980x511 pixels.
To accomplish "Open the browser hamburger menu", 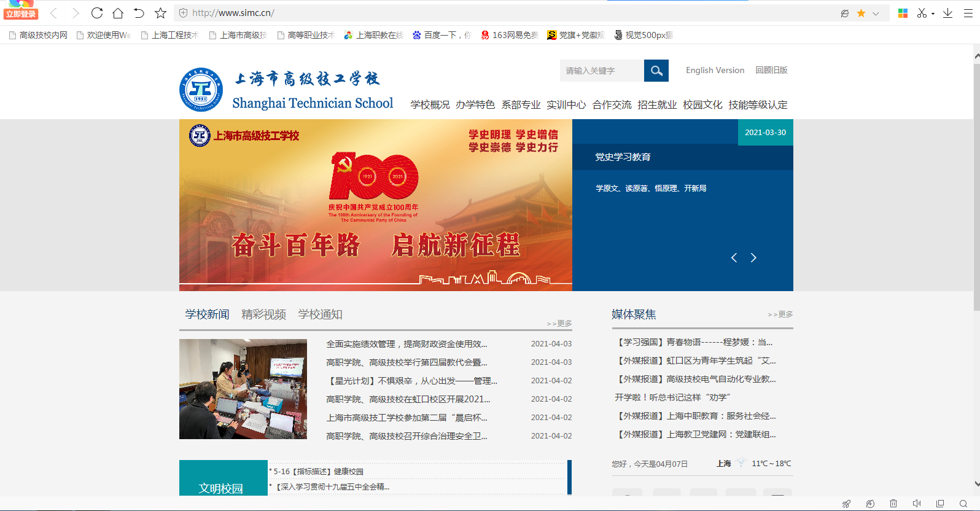I will click(x=968, y=13).
